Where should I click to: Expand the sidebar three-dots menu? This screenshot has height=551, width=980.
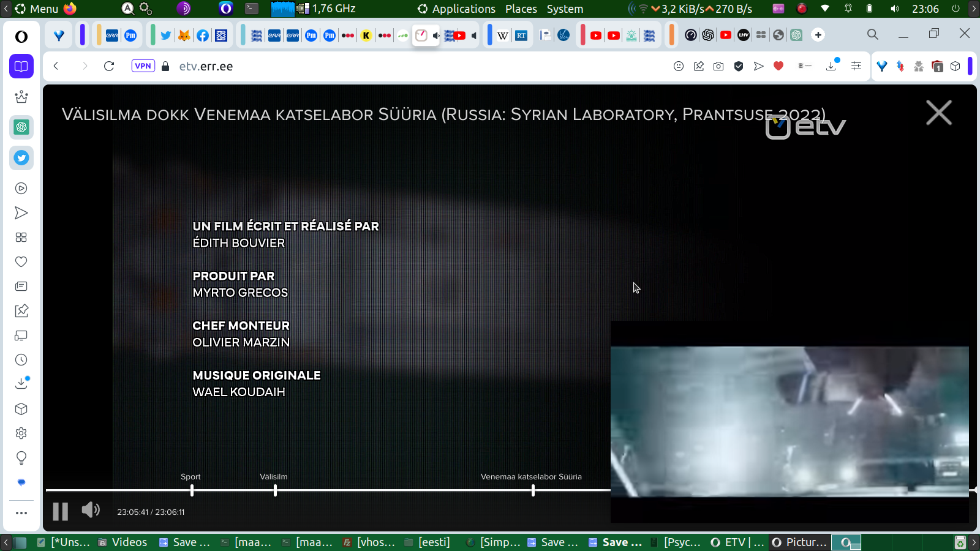(21, 513)
